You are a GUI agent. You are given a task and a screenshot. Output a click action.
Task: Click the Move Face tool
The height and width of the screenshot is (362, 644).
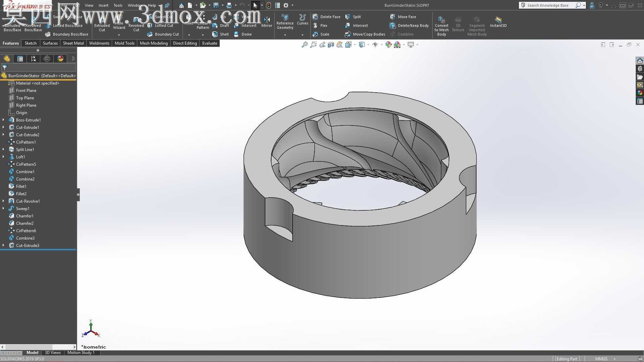pos(403,17)
